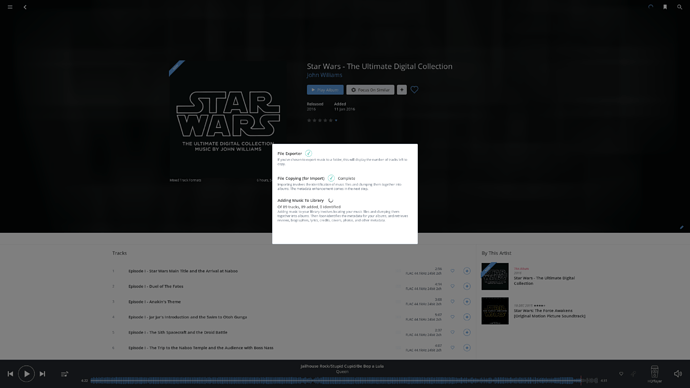The image size is (690, 388).
Task: Click circle play icon for Jar Jar's Introduction
Action: pos(467,317)
